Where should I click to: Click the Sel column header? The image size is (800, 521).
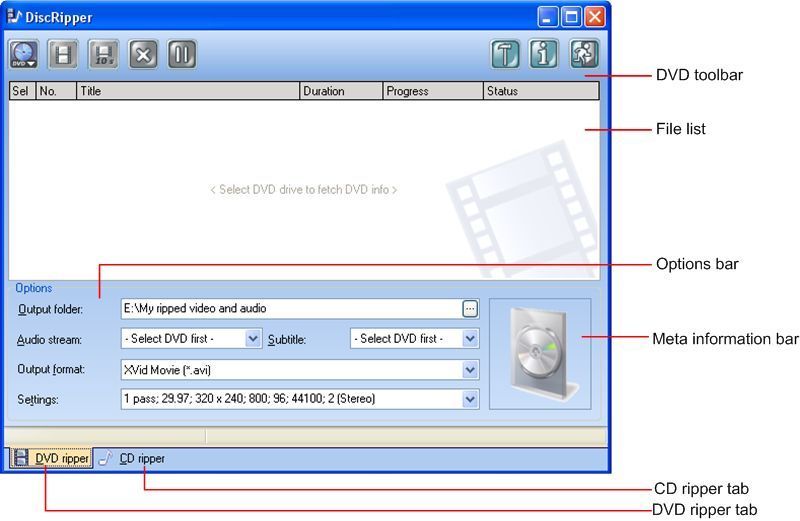point(22,91)
